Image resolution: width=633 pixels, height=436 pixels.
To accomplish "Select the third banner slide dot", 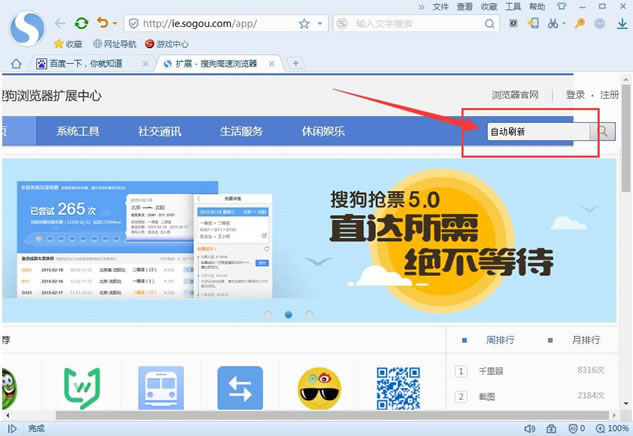I will 309,314.
